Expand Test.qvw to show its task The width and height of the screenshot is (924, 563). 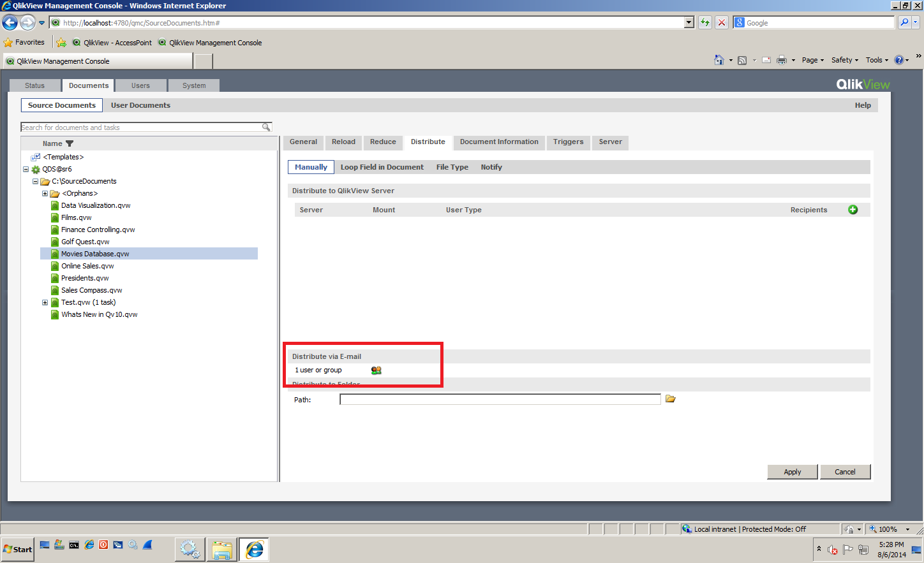pyautogui.click(x=45, y=302)
